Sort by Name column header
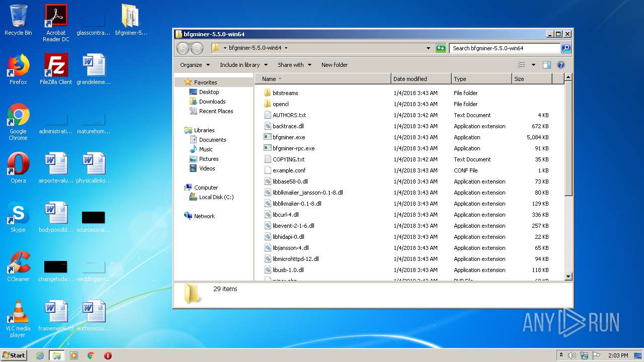 (x=323, y=79)
